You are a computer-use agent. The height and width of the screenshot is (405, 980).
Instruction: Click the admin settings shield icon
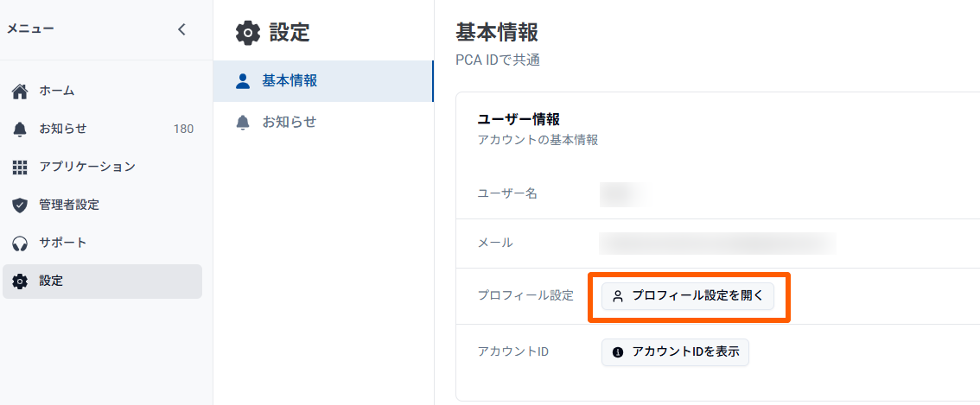pos(20,205)
